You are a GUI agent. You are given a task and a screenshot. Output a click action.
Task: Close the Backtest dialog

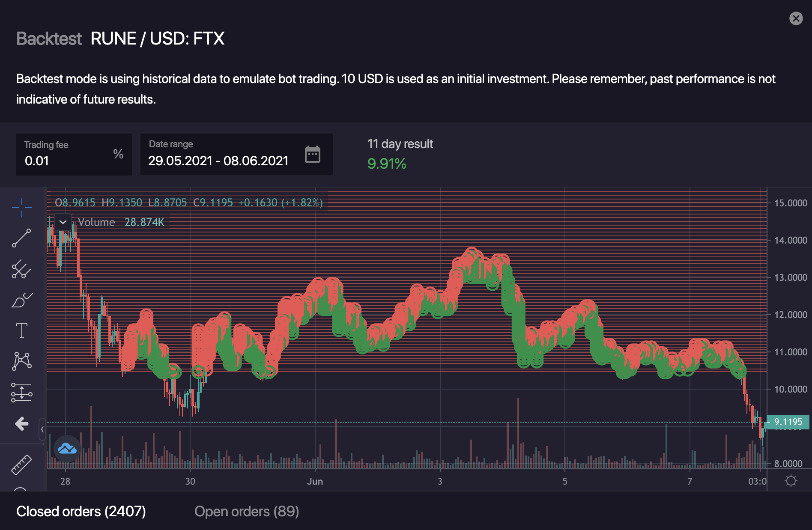click(796, 18)
